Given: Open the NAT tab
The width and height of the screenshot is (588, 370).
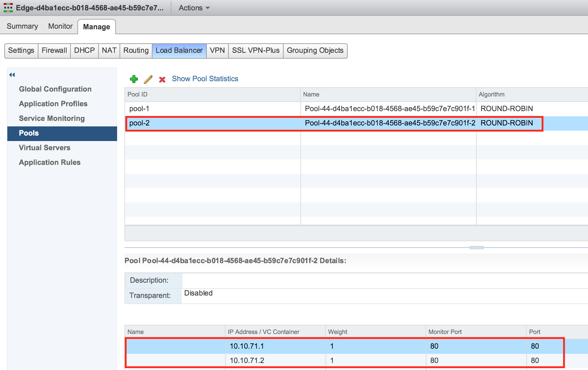Looking at the screenshot, I should coord(109,50).
